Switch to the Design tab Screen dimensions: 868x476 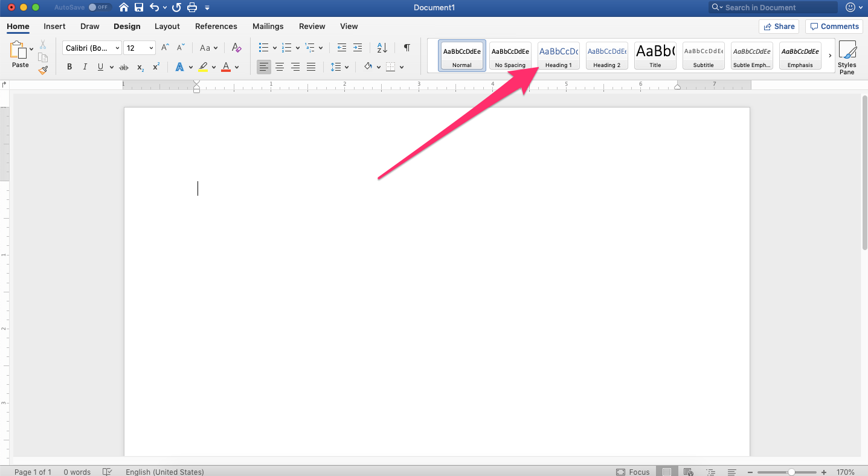pyautogui.click(x=127, y=27)
